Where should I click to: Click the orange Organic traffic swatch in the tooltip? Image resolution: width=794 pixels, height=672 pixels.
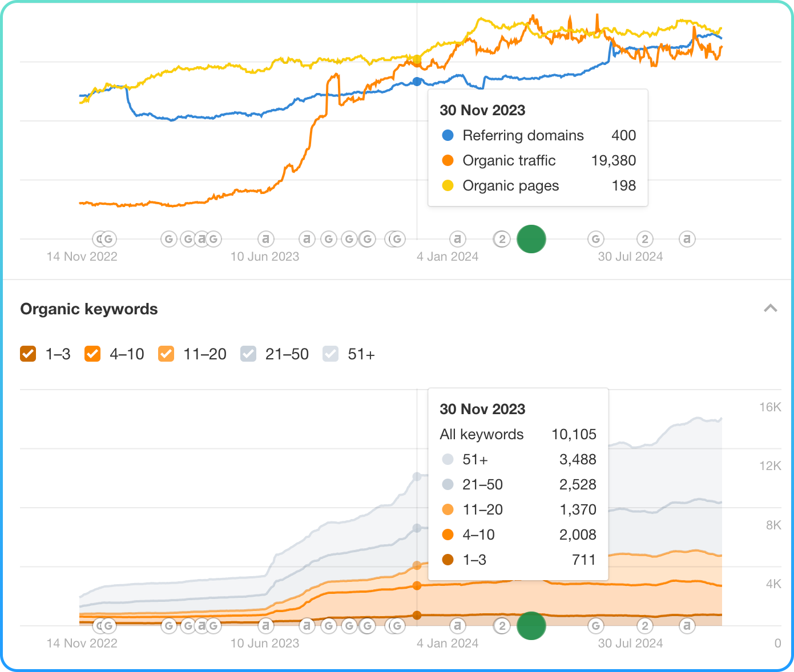[x=448, y=161]
